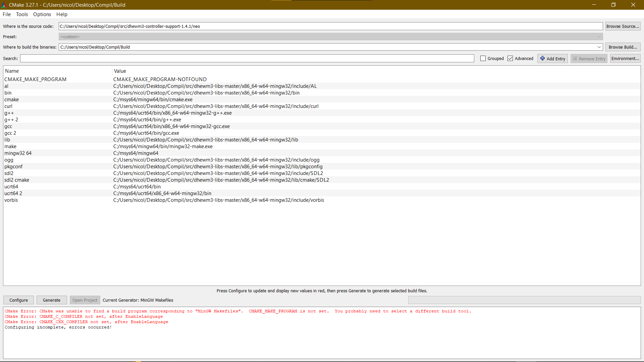Open the Preset dropdown
Image resolution: width=644 pixels, height=362 pixels.
coord(599,37)
